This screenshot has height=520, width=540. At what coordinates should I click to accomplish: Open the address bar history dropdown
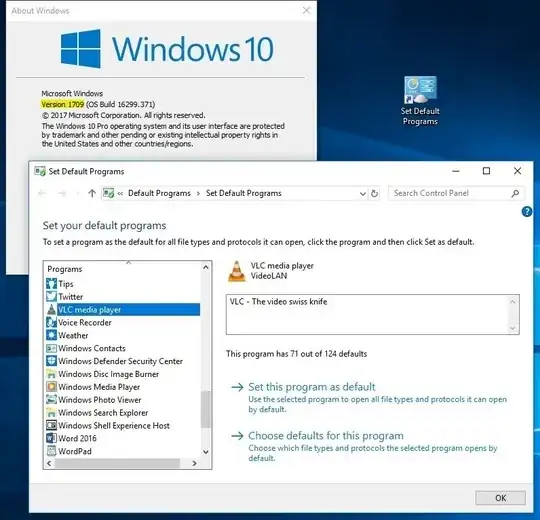click(x=362, y=194)
